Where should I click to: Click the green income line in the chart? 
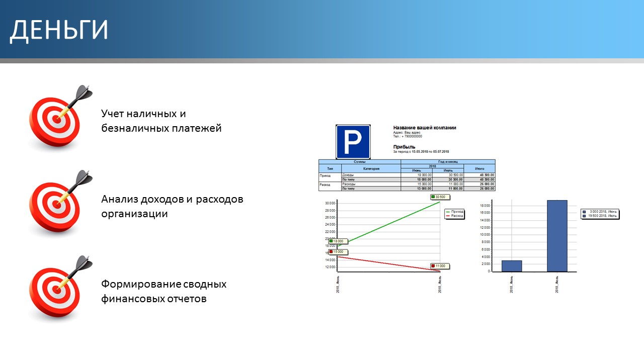click(x=389, y=224)
